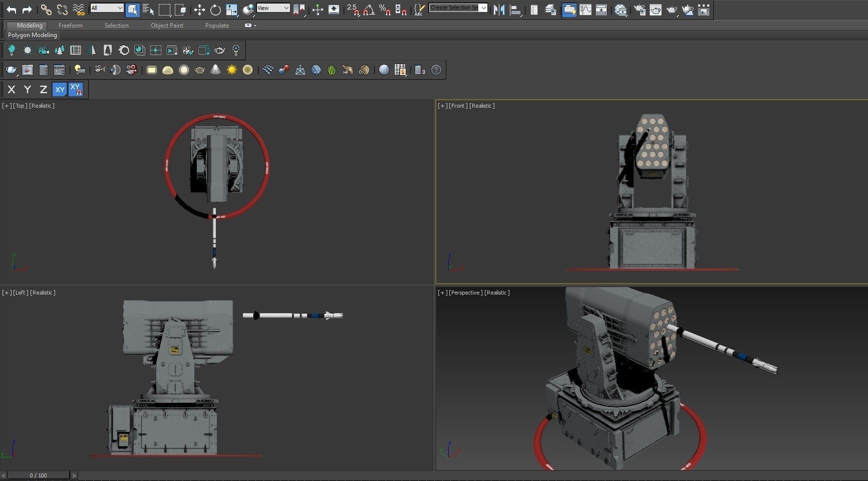
Task: Open the Create Selection Set dropdown
Action: (458, 8)
